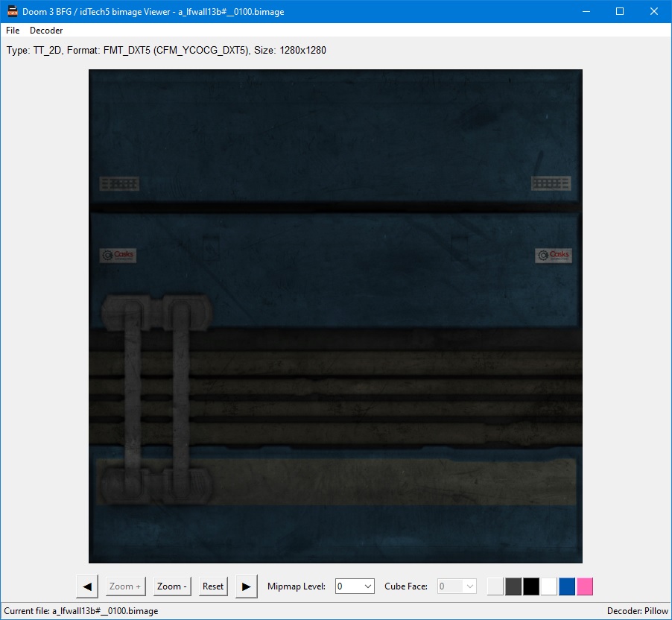Close the bimage Viewer window
This screenshot has width=672, height=620.
[x=654, y=12]
